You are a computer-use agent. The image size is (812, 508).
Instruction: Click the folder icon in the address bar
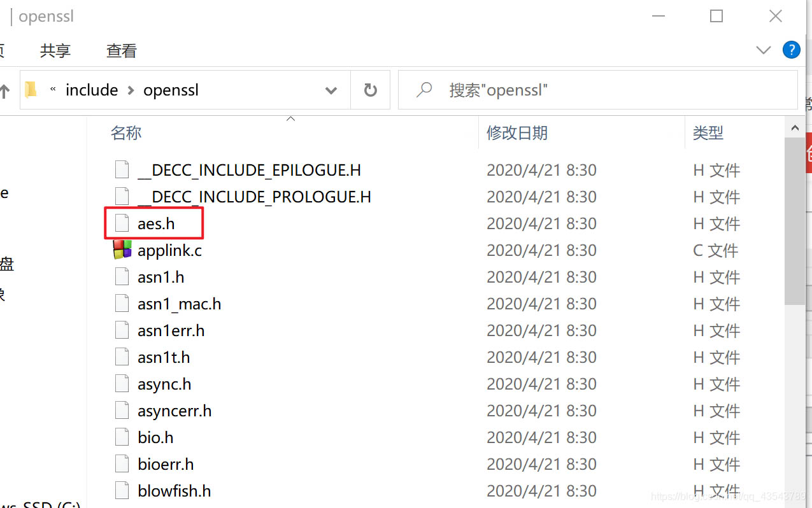tap(31, 90)
